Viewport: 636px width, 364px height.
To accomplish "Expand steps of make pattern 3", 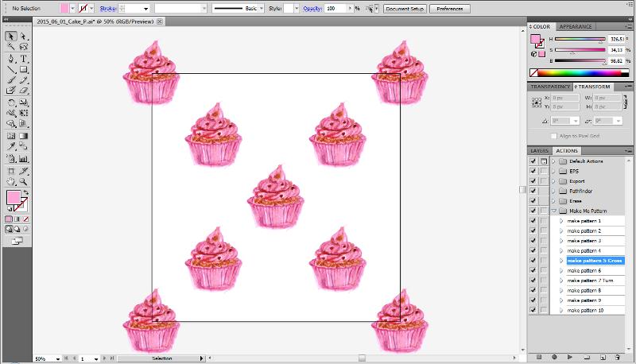I will (x=561, y=241).
